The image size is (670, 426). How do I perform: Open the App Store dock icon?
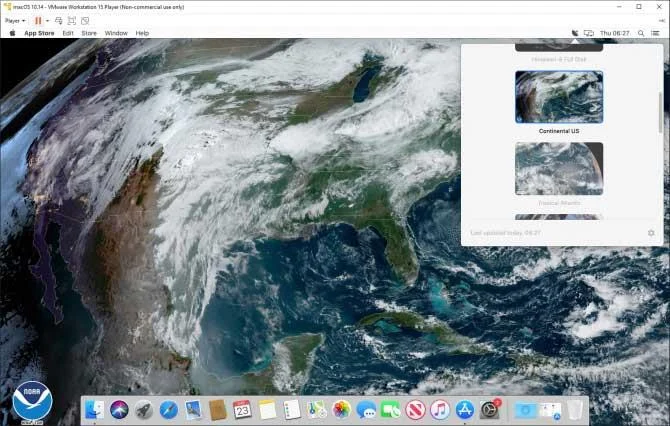coord(464,410)
